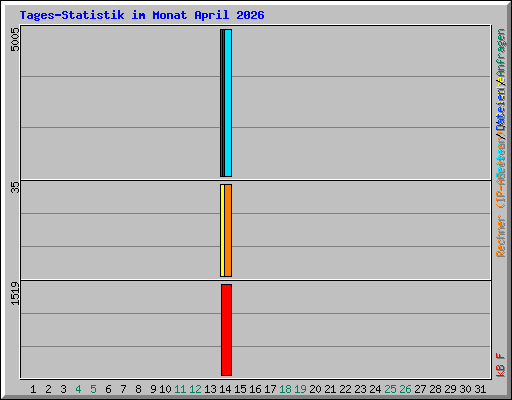Click day label 31 on the x-axis
Image resolution: width=512 pixels, height=400 pixels.
tap(480, 389)
